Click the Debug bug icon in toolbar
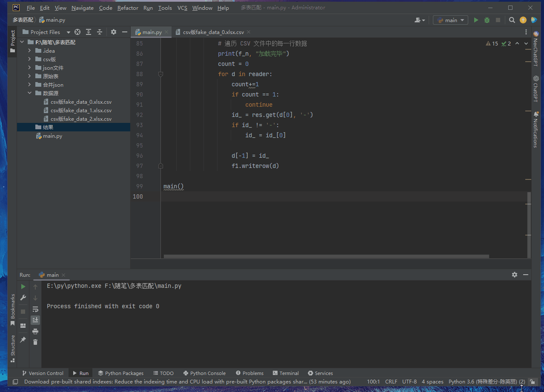The width and height of the screenshot is (544, 392). pos(487,20)
